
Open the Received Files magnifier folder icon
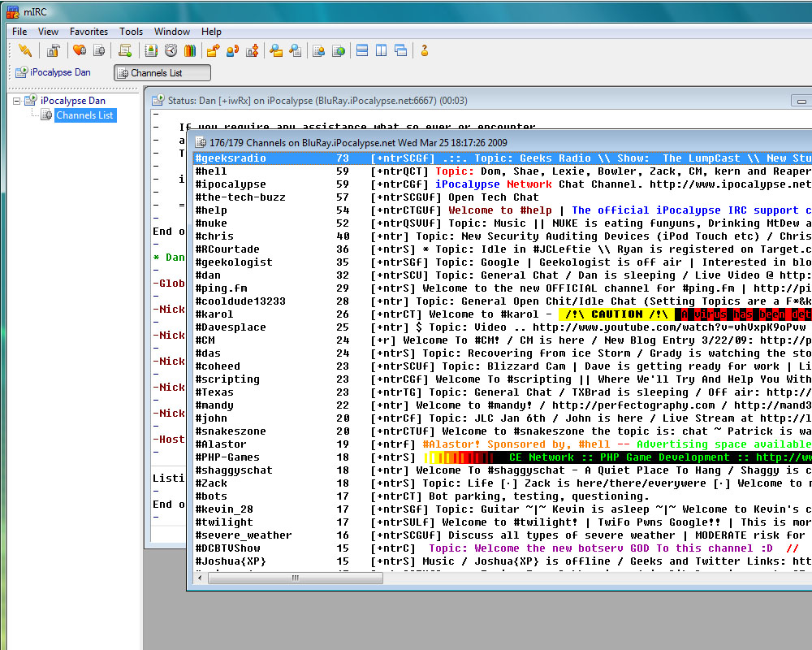[276, 50]
